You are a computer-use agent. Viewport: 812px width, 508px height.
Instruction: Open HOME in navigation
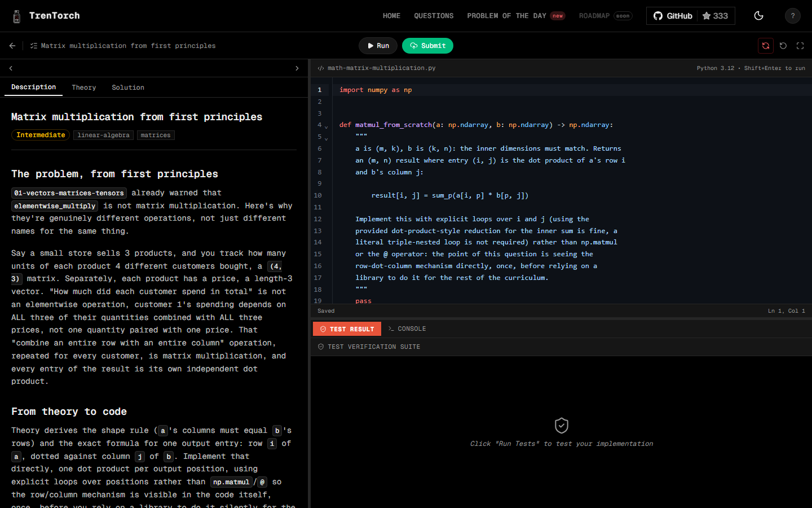pyautogui.click(x=391, y=16)
